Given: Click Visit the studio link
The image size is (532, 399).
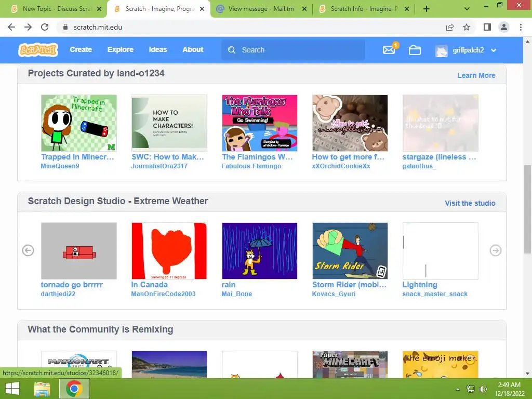Looking at the screenshot, I should point(470,203).
